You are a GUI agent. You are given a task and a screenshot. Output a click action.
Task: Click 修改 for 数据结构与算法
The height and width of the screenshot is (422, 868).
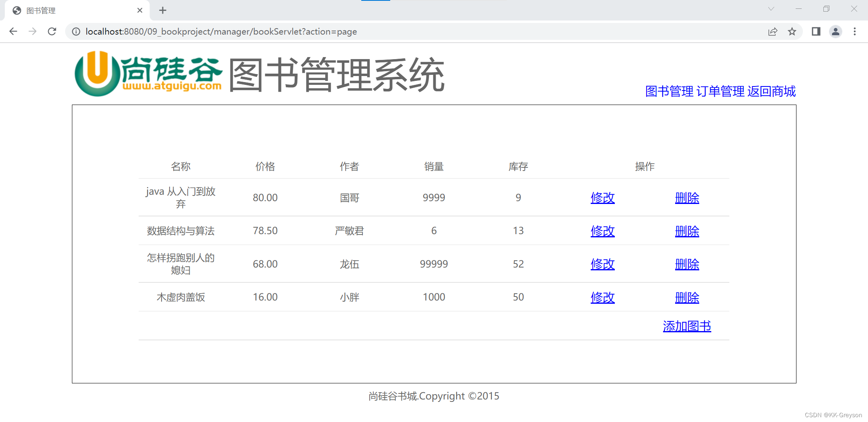(x=603, y=231)
